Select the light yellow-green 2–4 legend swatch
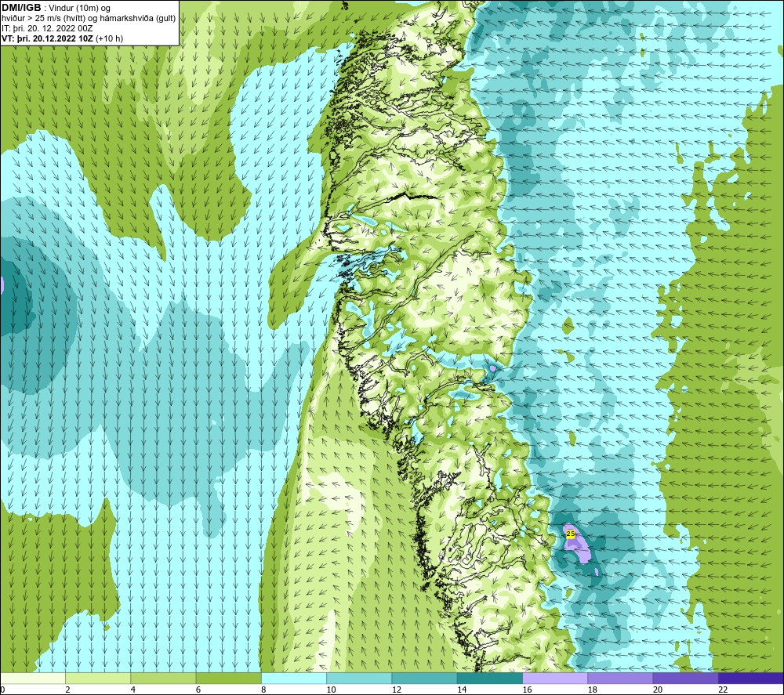This screenshot has height=695, width=784. [98, 678]
